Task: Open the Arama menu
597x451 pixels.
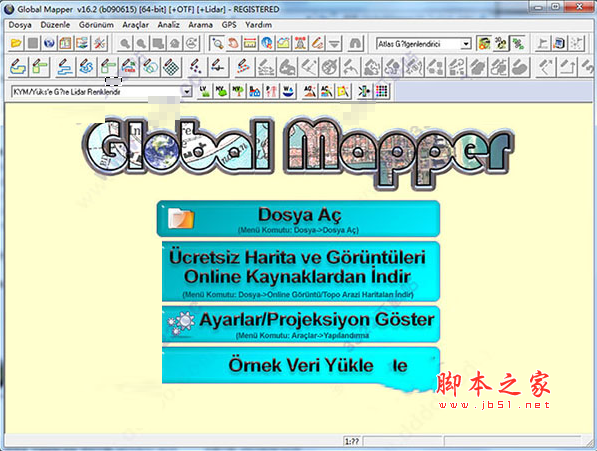Action: click(x=200, y=25)
